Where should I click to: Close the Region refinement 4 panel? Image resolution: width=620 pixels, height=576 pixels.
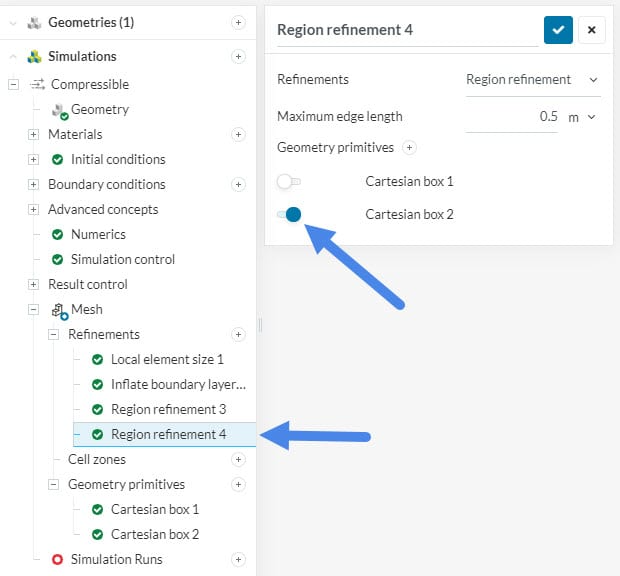click(x=592, y=30)
